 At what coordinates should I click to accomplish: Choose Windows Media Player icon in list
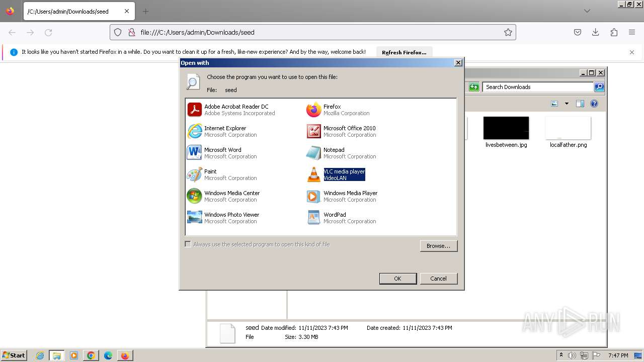313,196
